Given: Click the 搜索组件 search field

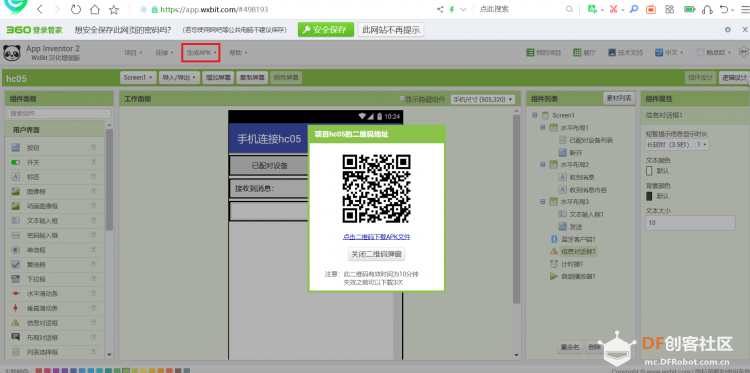Looking at the screenshot, I should (59, 114).
